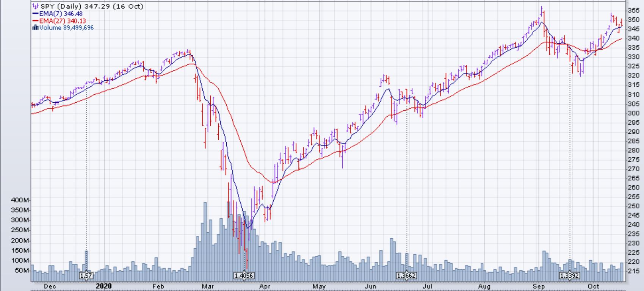
Task: Click the 215 price axis label
Action: 633,271
